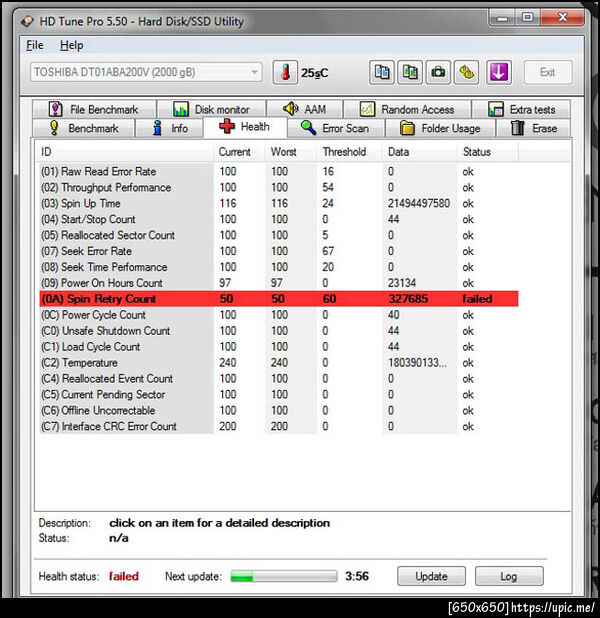Select the (03) Spin Up Time row
This screenshot has height=618, width=600.
pyautogui.click(x=279, y=203)
